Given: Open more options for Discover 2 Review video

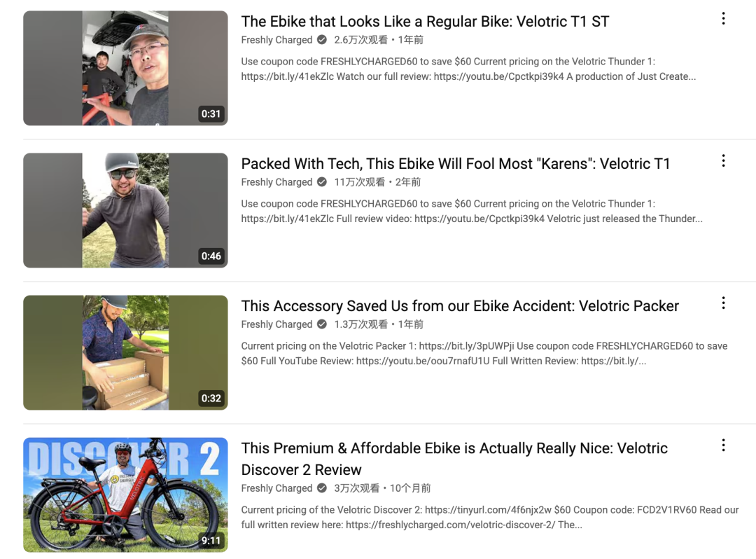Looking at the screenshot, I should [723, 446].
